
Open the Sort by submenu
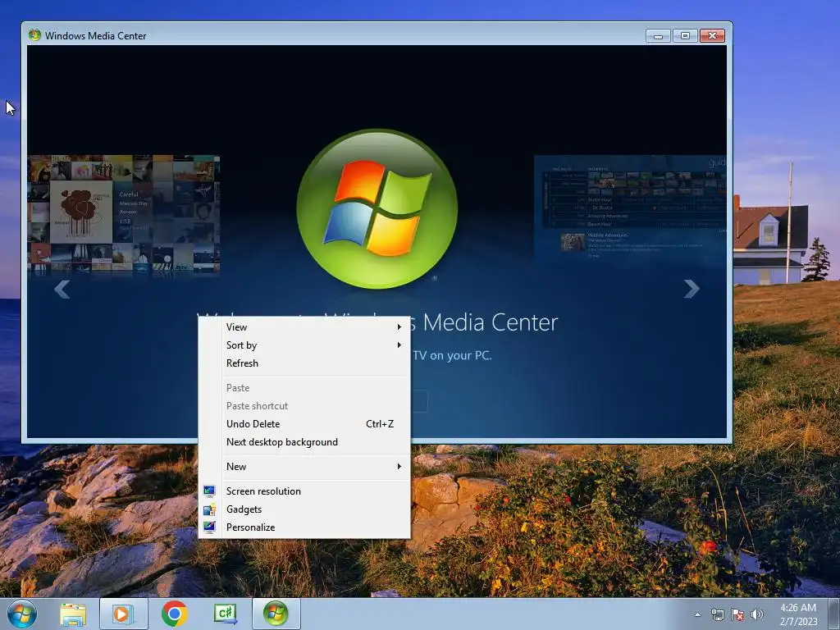tap(304, 345)
